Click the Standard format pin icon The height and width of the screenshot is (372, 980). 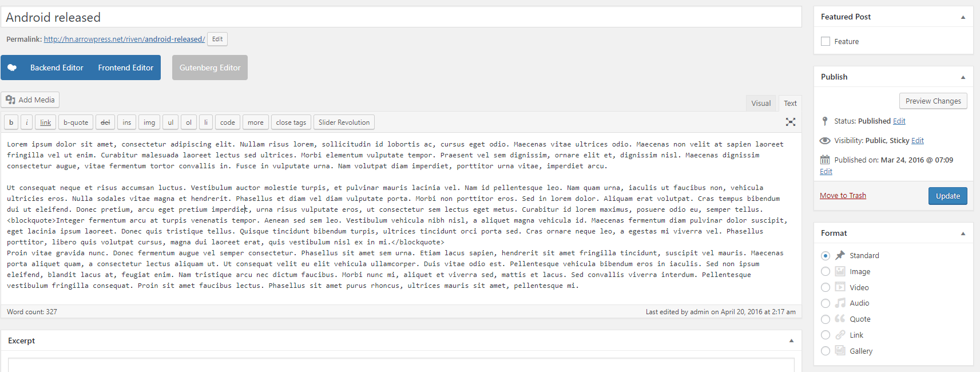(x=840, y=255)
